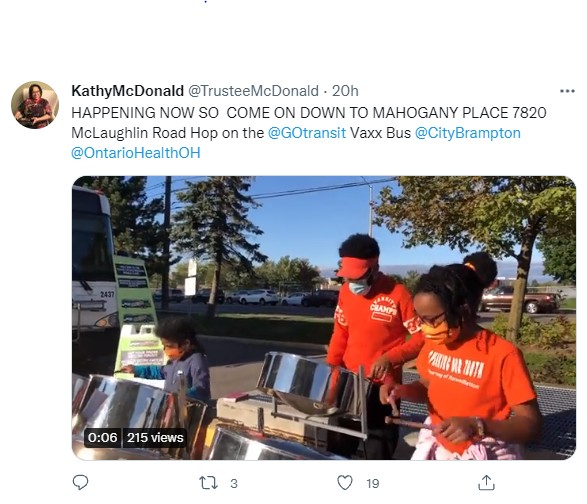Follow the @CityBrampton mention
This screenshot has width=587, height=504.
tap(468, 133)
